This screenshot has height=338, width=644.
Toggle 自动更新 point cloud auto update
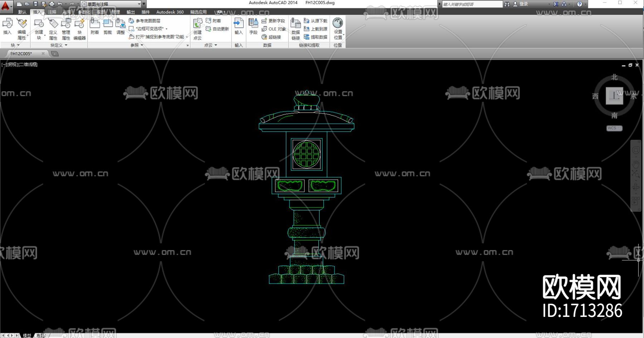click(217, 29)
